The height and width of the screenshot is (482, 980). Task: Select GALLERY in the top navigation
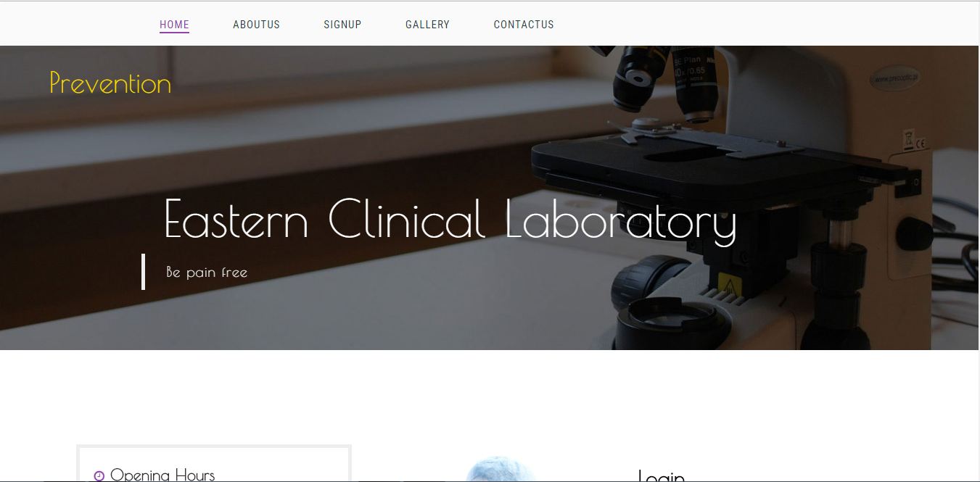[427, 25]
